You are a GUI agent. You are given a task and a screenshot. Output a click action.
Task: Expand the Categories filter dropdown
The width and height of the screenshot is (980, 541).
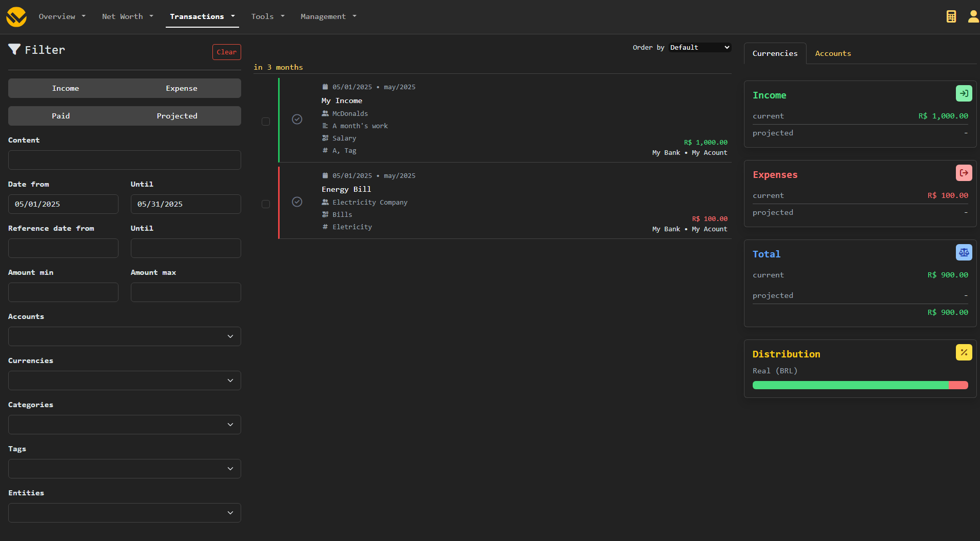125,425
